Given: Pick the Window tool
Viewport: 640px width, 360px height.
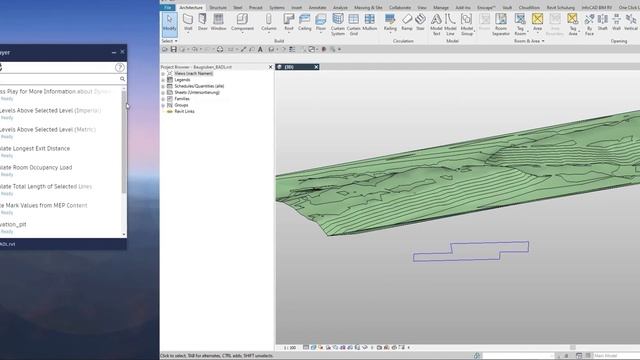Looking at the screenshot, I should [218, 22].
